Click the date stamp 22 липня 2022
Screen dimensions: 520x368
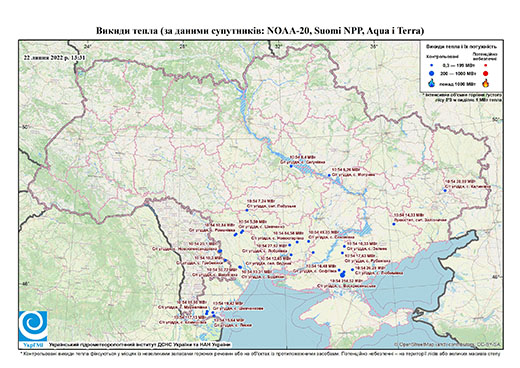[54, 57]
